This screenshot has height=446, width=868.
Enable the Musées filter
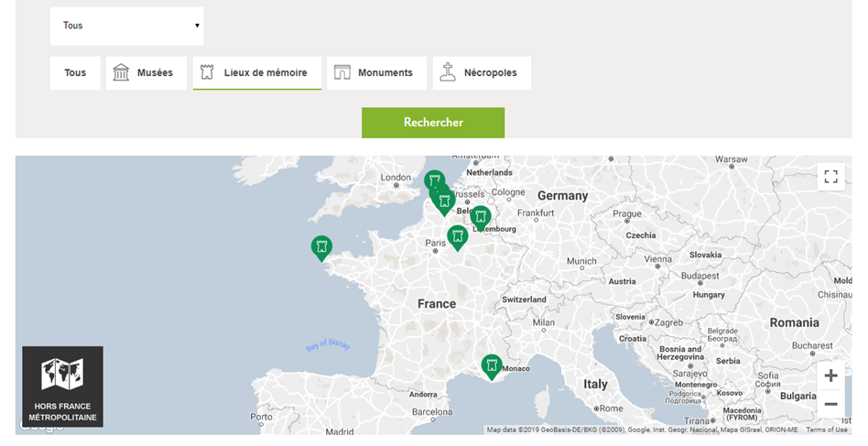[146, 73]
